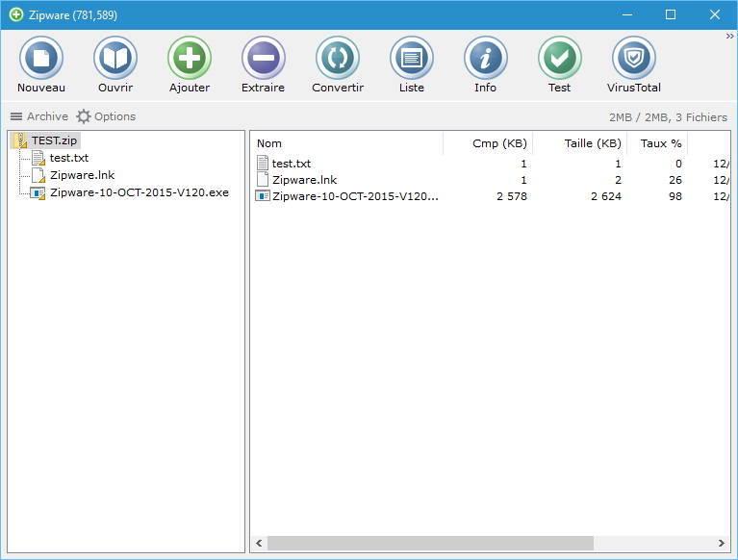
Task: Click the horizontal scrollbar right arrow
Action: (x=722, y=543)
